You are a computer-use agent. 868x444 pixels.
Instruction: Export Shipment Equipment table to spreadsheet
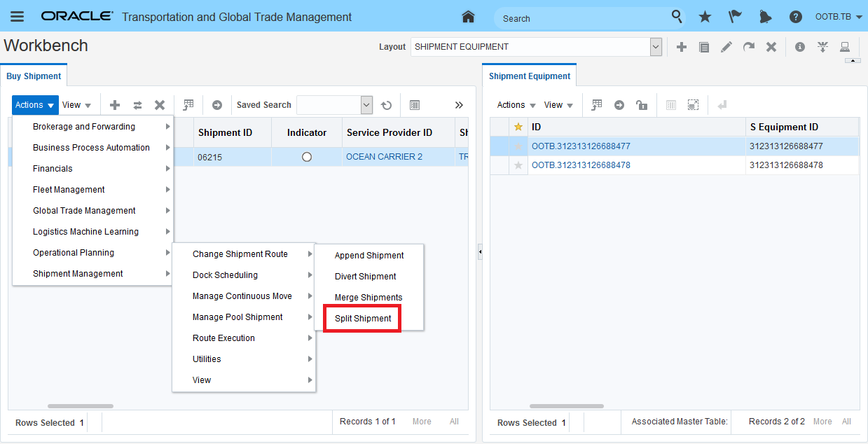[597, 105]
